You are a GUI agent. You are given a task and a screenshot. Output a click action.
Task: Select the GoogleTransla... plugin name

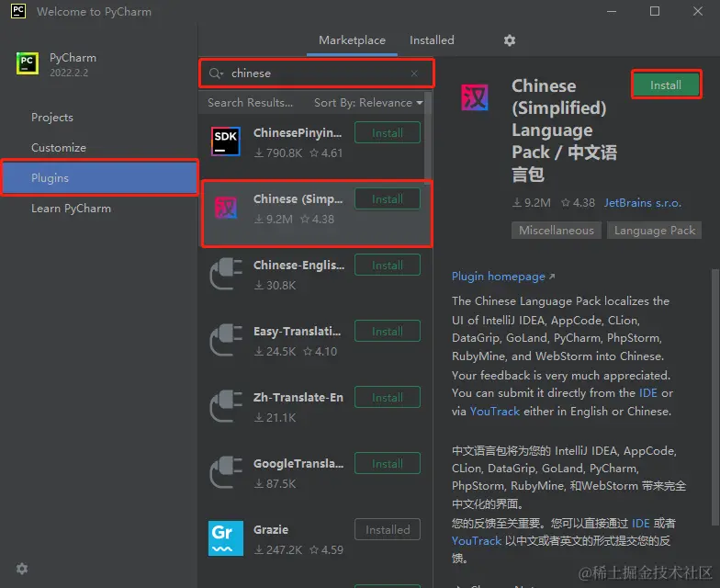(298, 463)
